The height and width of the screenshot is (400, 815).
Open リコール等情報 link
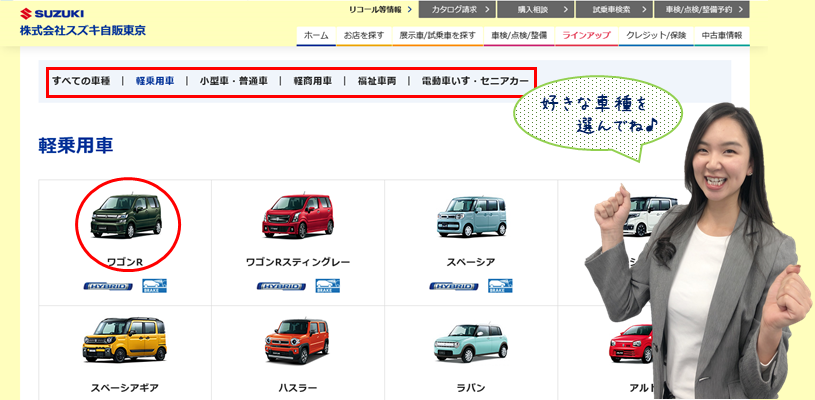[380, 9]
